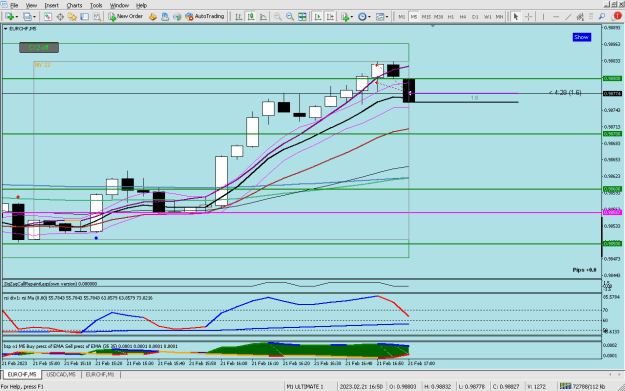Click the blue Show button

tap(582, 37)
